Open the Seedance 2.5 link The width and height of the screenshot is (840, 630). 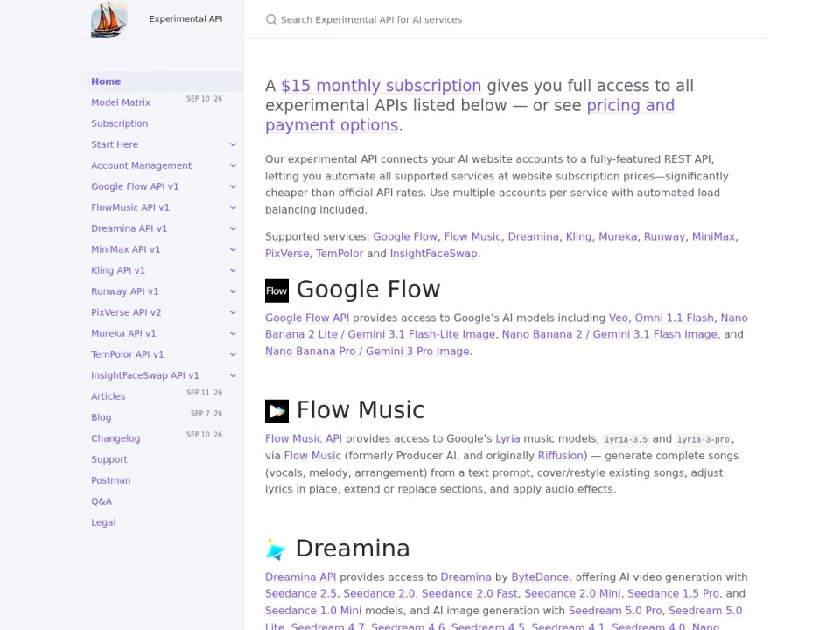pos(301,594)
